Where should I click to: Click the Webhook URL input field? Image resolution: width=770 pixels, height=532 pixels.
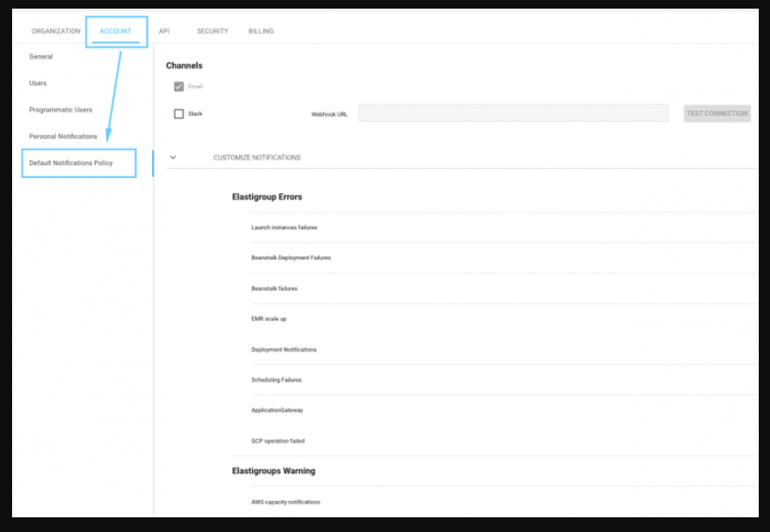click(513, 113)
